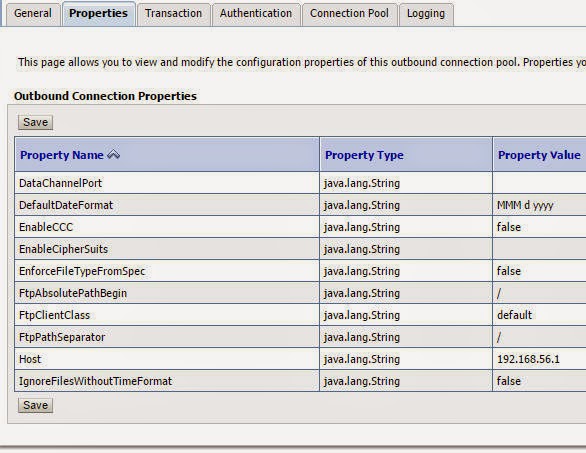
Task: Select the IgnoreFilesWithoutTimeFormat property row
Action: pos(300,381)
